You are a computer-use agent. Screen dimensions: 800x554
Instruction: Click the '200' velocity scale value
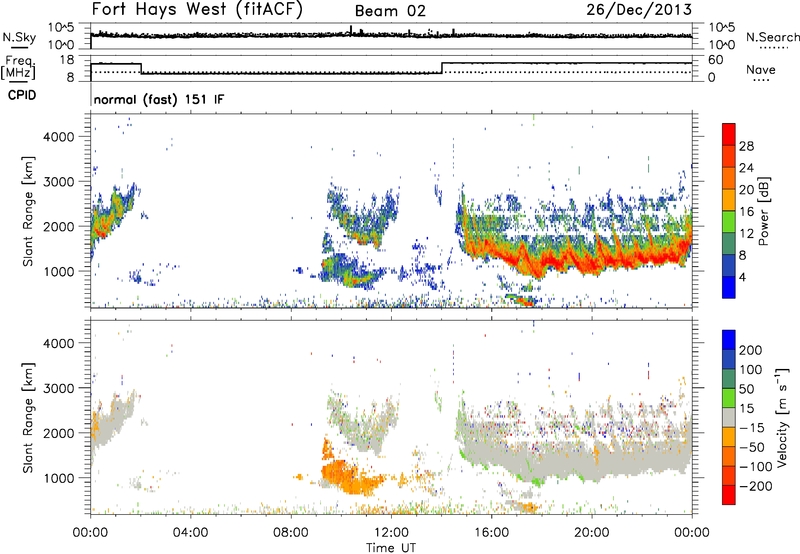click(x=751, y=350)
